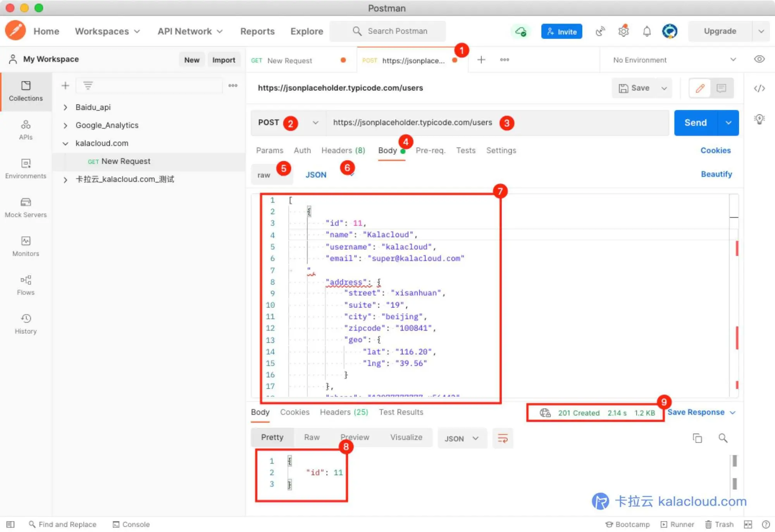Open the API Network menu
The width and height of the screenshot is (775, 532).
(x=190, y=31)
